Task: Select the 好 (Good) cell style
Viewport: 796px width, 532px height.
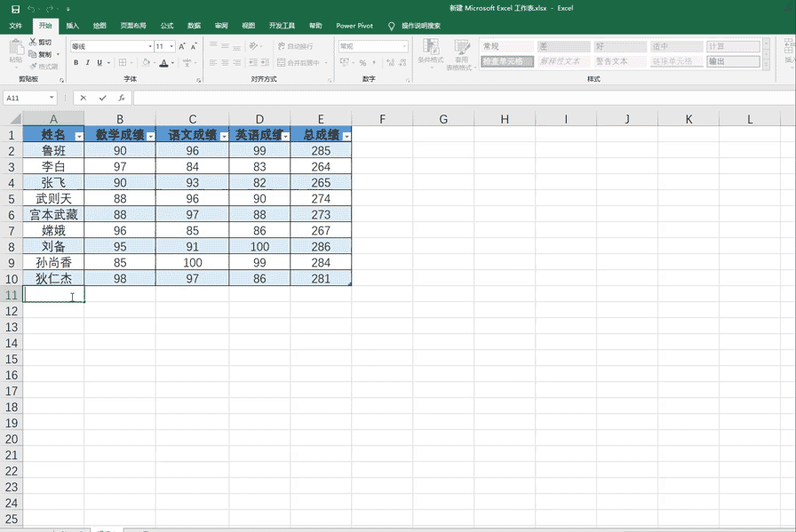Action: [620, 46]
